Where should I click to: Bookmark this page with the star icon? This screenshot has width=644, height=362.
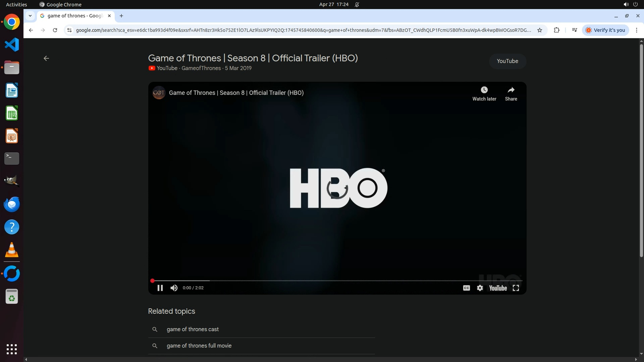click(x=540, y=30)
